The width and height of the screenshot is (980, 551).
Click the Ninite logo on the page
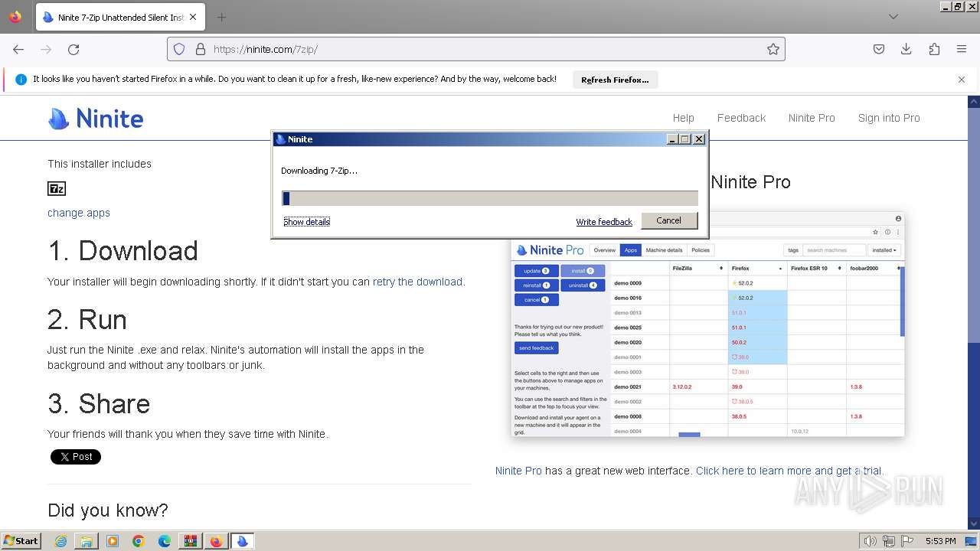pyautogui.click(x=96, y=119)
